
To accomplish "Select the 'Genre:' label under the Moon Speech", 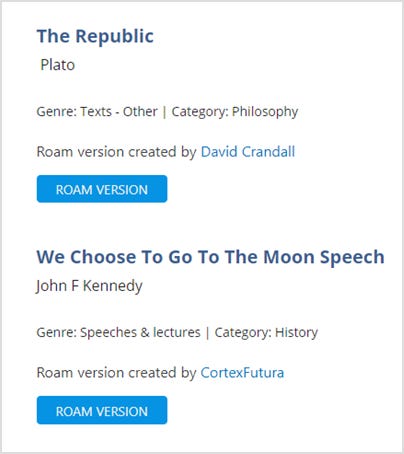I will [57, 332].
